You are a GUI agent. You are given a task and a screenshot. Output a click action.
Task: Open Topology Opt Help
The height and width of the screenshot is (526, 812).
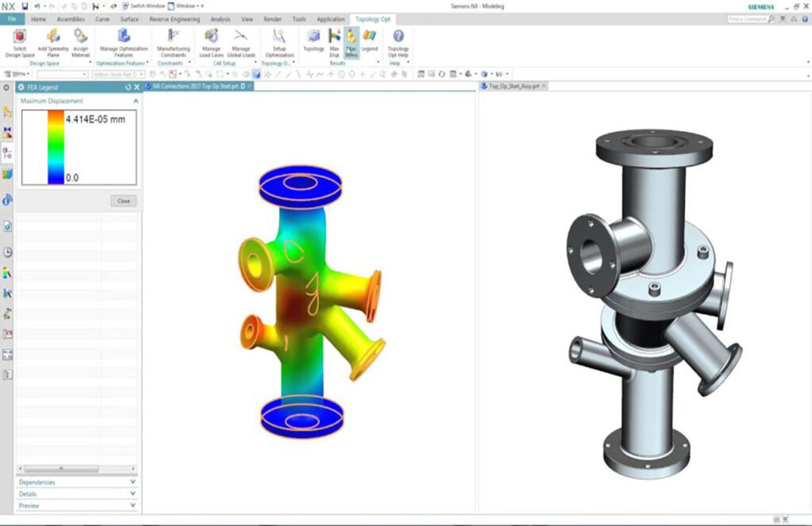tap(398, 40)
